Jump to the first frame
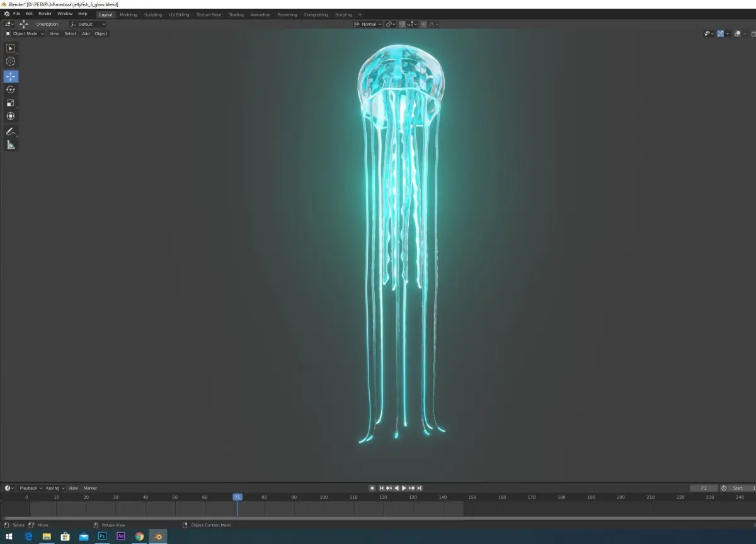Image resolution: width=756 pixels, height=544 pixels. click(x=381, y=488)
